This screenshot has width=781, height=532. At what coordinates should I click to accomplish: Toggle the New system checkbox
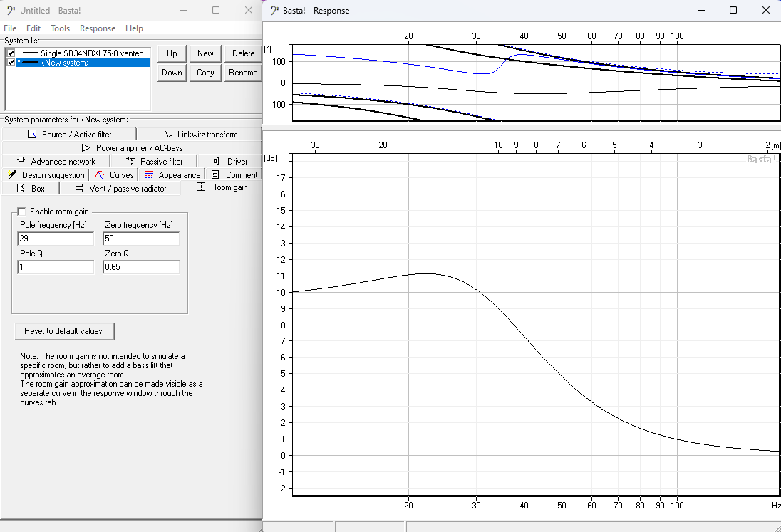11,63
